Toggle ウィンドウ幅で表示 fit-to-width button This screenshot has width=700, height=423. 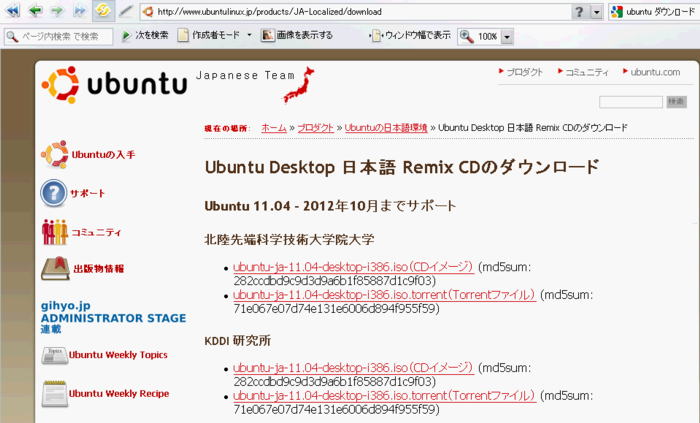tap(410, 35)
